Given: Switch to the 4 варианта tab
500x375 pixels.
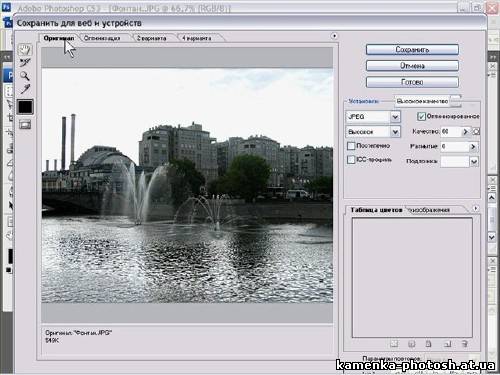Looking at the screenshot, I should pyautogui.click(x=197, y=38).
